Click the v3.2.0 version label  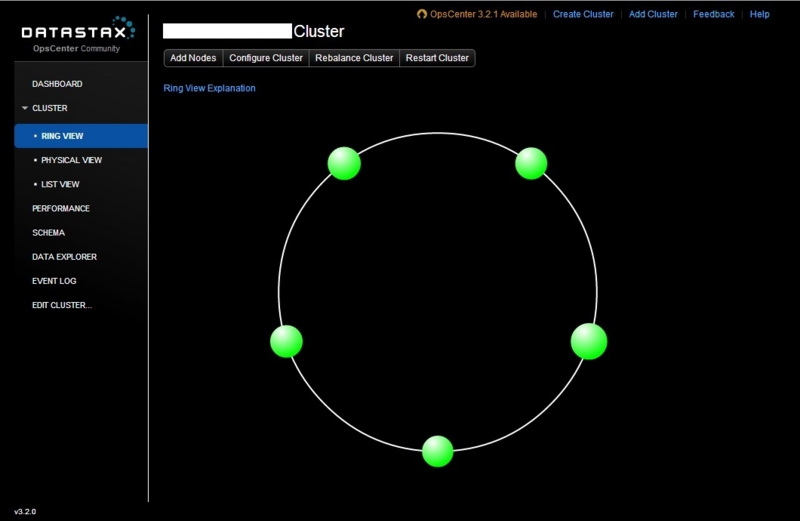(x=25, y=511)
